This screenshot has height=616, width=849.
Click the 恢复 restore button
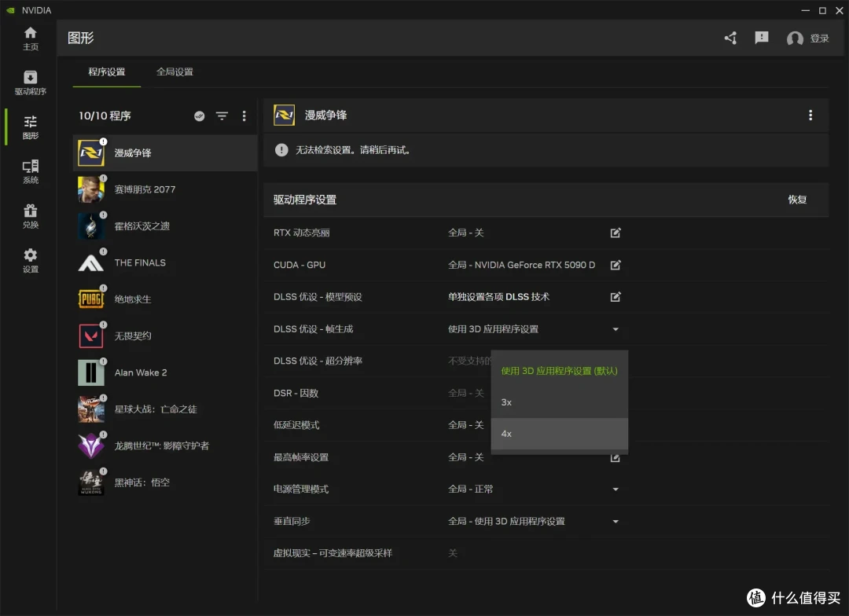[797, 200]
